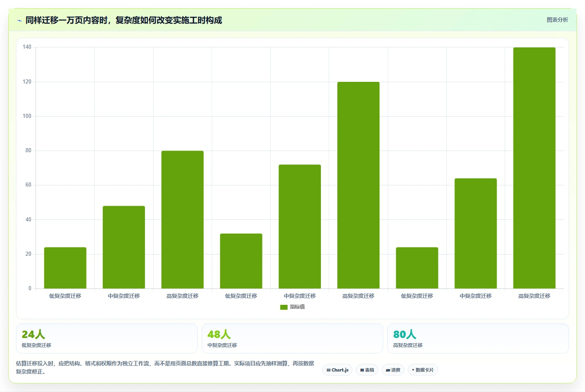
Task: Click the green legend swatch for 指标值
Action: click(x=284, y=307)
